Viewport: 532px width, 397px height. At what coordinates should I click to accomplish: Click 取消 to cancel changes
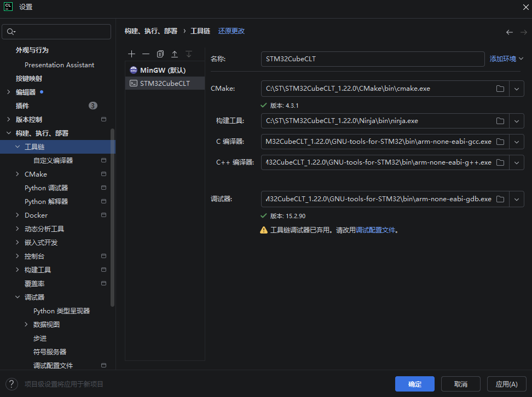click(461, 384)
